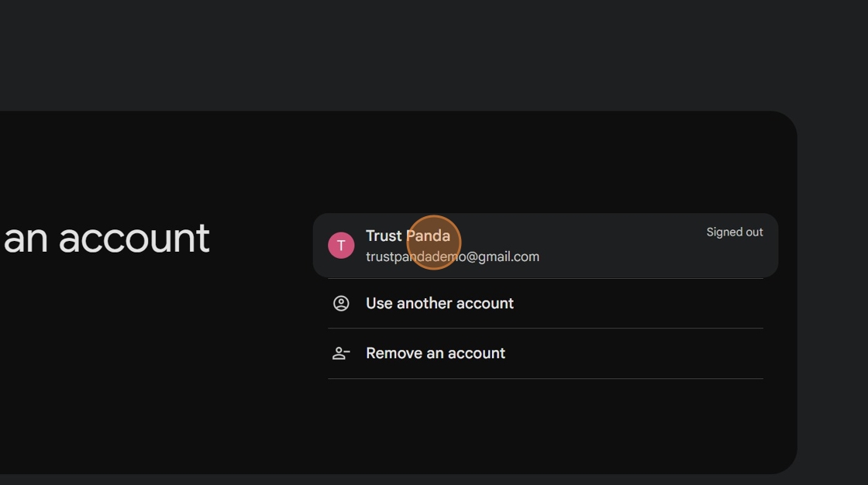This screenshot has height=485, width=868.
Task: Click the orange highlight circle on Trust Panda
Action: [x=434, y=242]
